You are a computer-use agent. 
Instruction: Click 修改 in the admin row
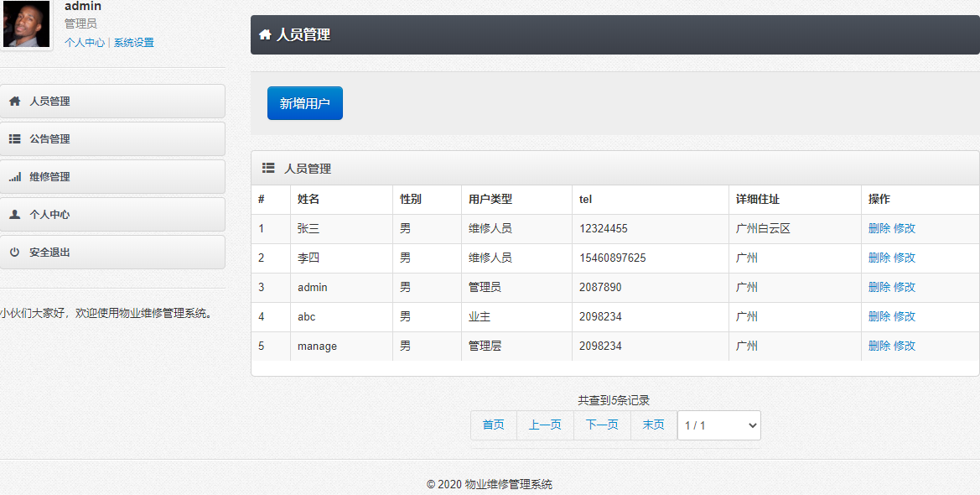(905, 287)
